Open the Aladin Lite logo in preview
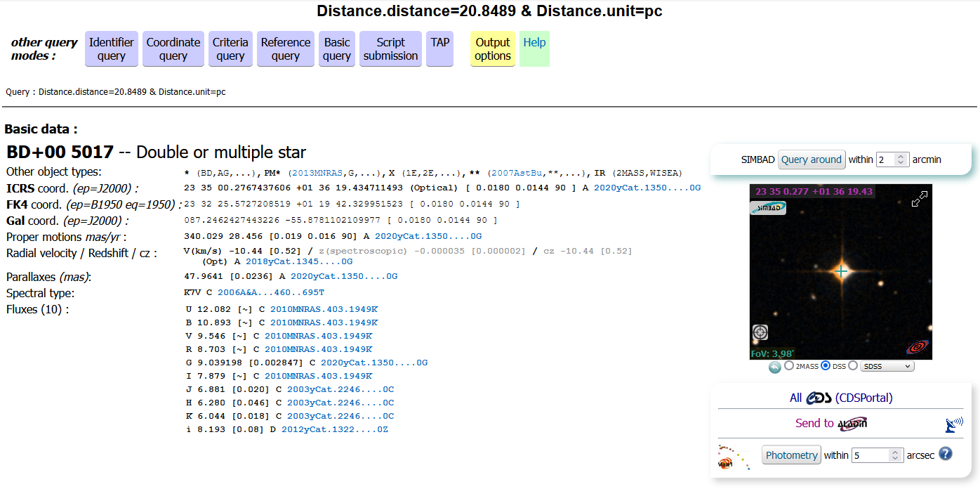 tap(917, 347)
